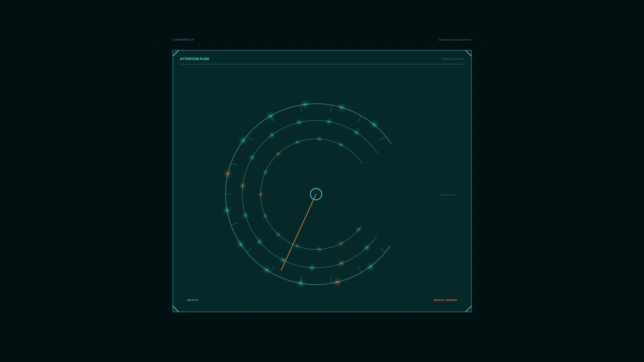Image resolution: width=644 pixels, height=362 pixels.
Task: Select the VOID / UNSAMPLED label
Action: click(447, 195)
